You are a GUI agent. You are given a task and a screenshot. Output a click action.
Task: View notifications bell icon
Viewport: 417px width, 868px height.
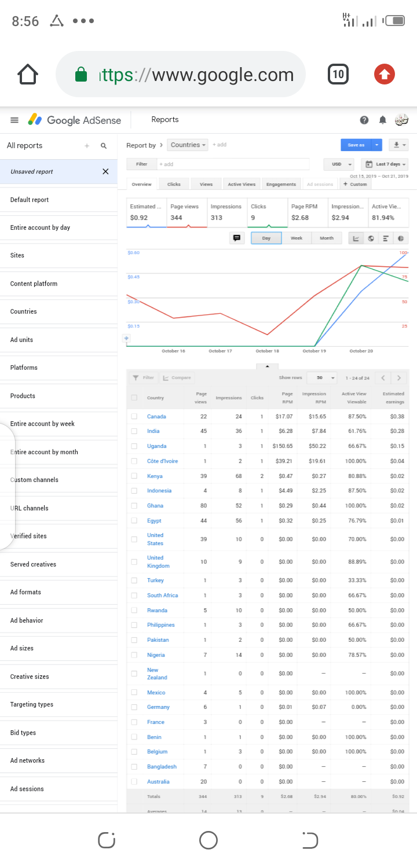382,120
